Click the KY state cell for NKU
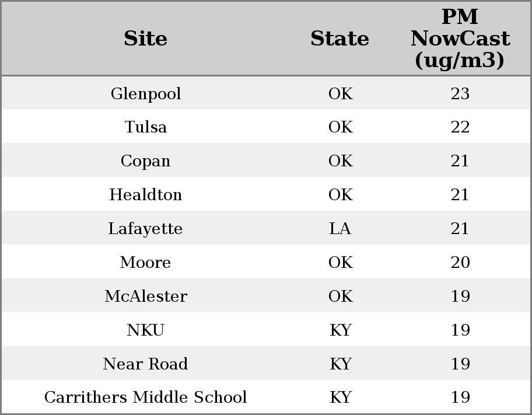532x415 pixels. pyautogui.click(x=340, y=330)
